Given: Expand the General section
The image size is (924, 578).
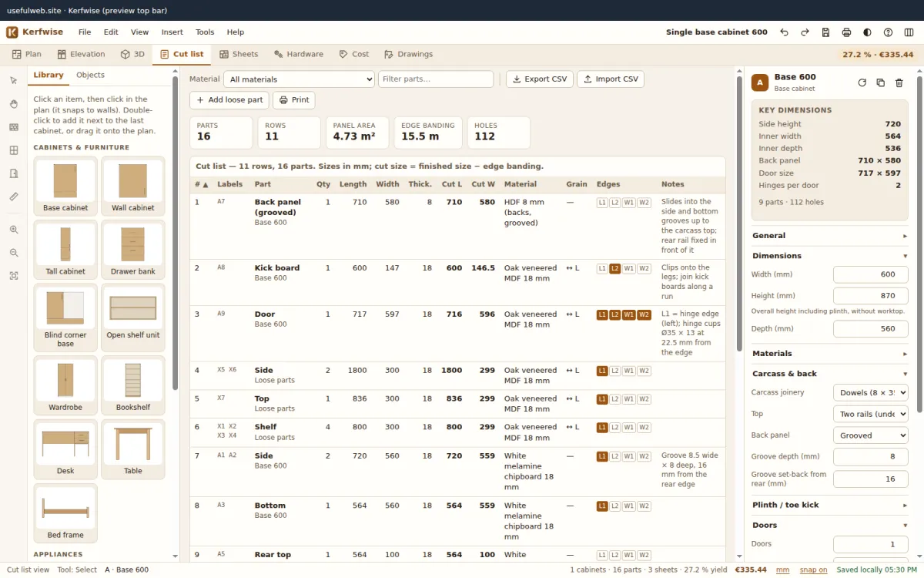Looking at the screenshot, I should click(830, 236).
